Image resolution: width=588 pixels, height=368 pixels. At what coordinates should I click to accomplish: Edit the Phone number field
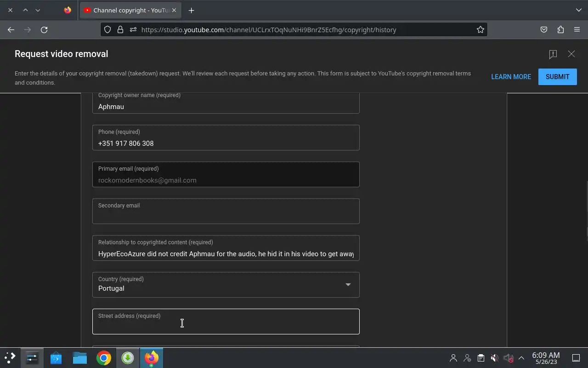(x=226, y=138)
